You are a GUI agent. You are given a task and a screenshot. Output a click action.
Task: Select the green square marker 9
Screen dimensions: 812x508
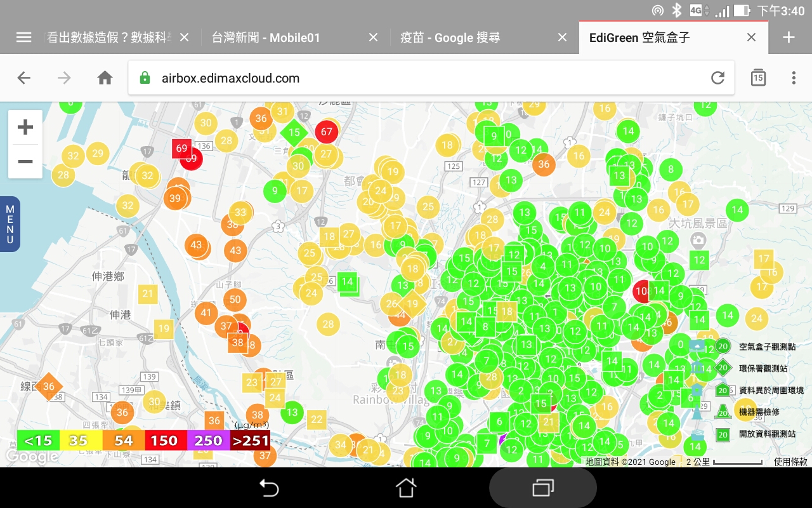tap(494, 136)
